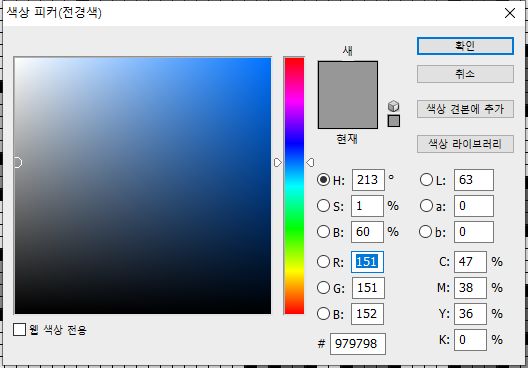Screen dimensions: 528x368
Task: Select the Lab b radio button
Action: [x=426, y=232]
